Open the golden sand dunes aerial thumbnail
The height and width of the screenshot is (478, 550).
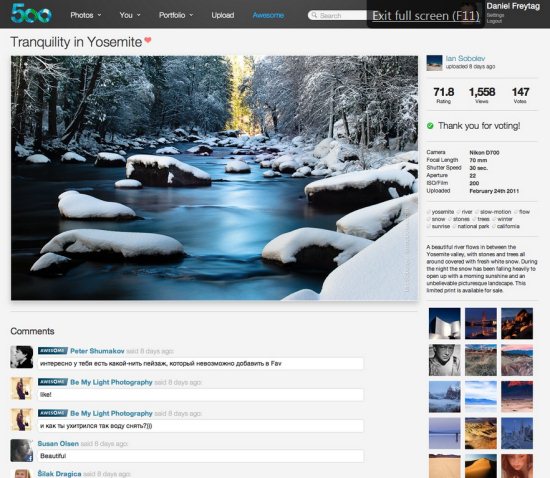coord(481,433)
